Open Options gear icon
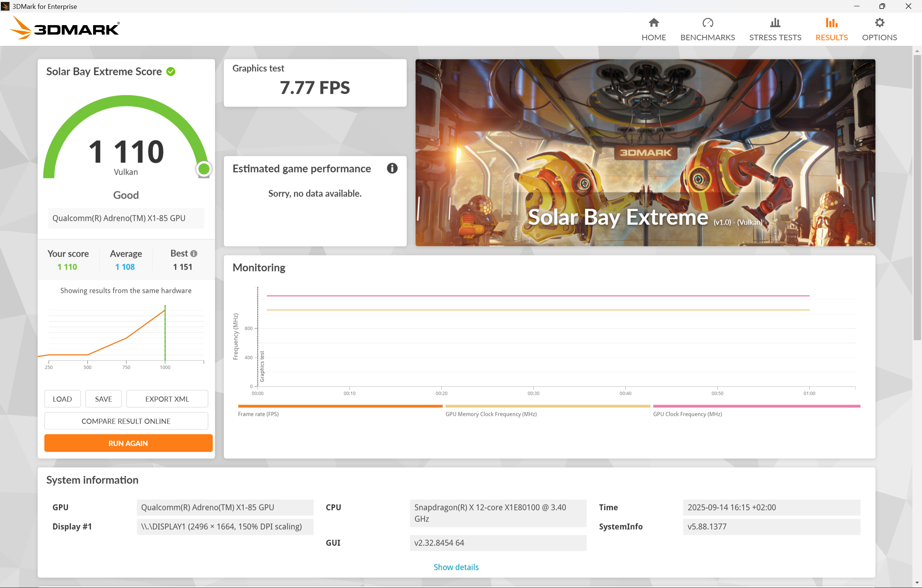 [x=879, y=23]
